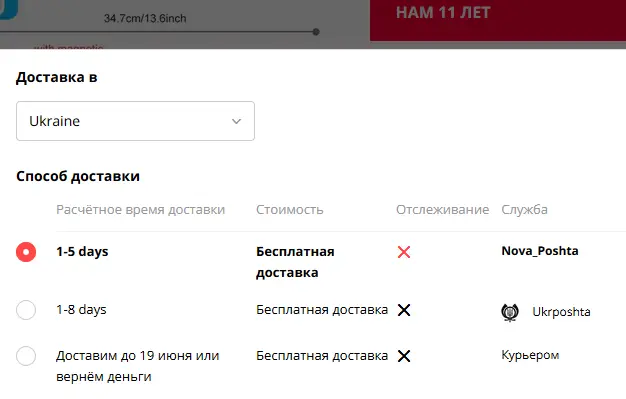Click the slider handle dot on dimension line
Image resolution: width=626 pixels, height=399 pixels.
click(316, 32)
